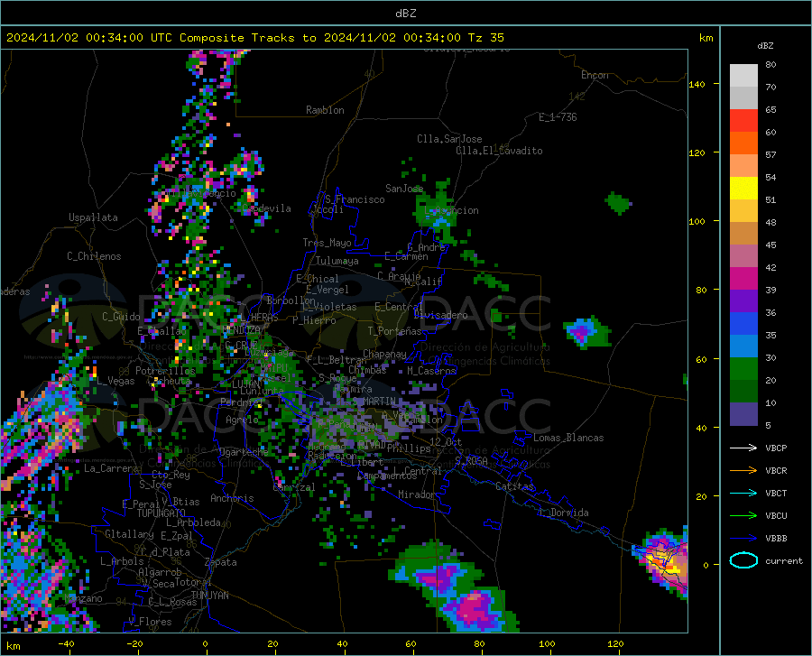Screen dimensions: 812x656
Task: Select the Manzano map label
Action: (83, 598)
